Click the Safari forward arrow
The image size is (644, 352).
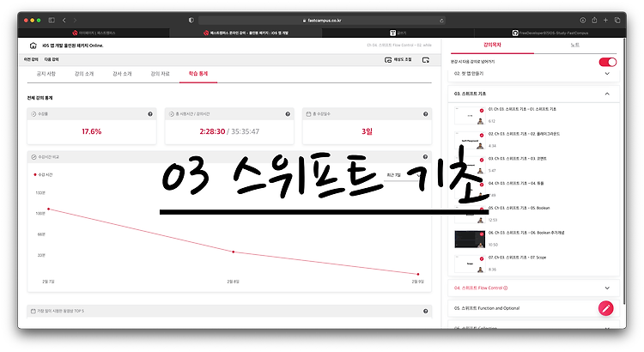75,20
